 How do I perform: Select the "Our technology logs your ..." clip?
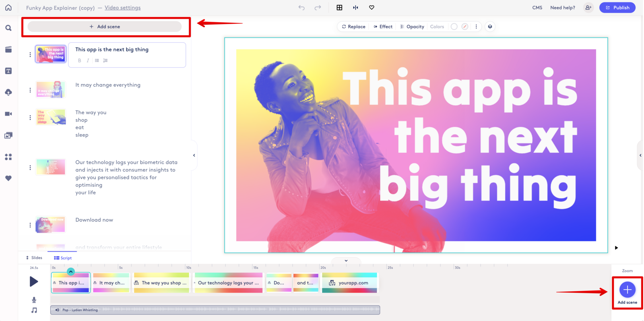(x=228, y=283)
